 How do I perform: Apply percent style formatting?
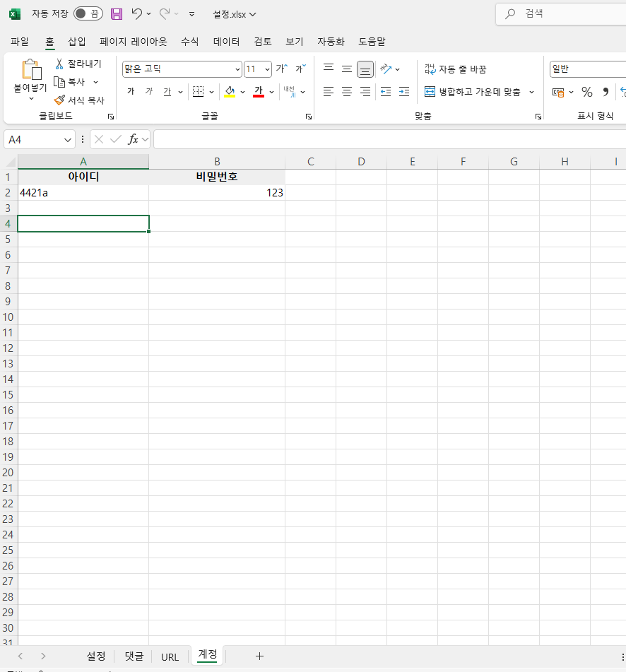coord(586,92)
